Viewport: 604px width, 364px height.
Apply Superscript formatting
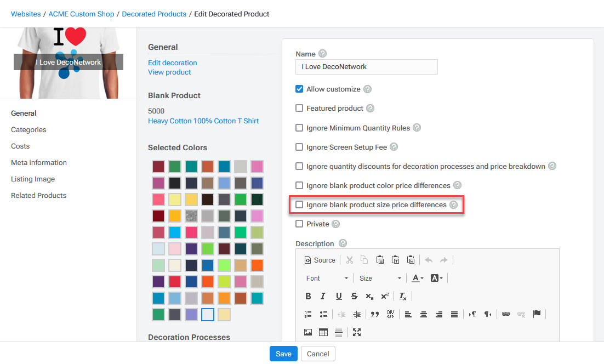point(385,296)
